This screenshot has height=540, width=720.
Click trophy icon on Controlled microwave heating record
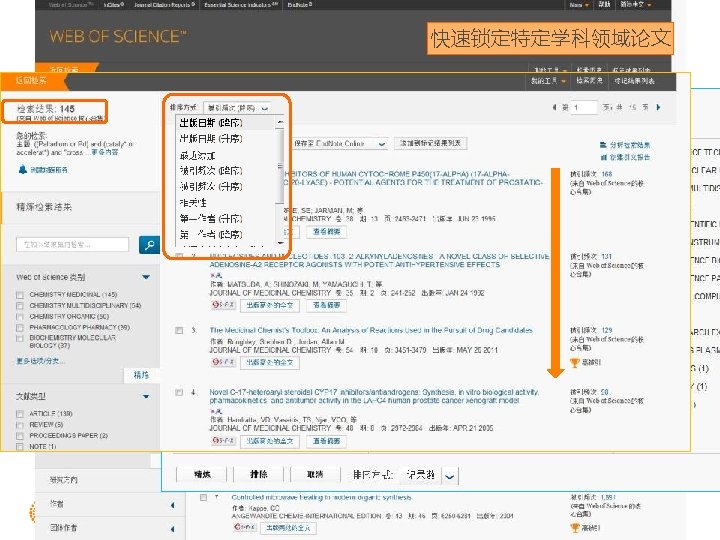pos(574,528)
